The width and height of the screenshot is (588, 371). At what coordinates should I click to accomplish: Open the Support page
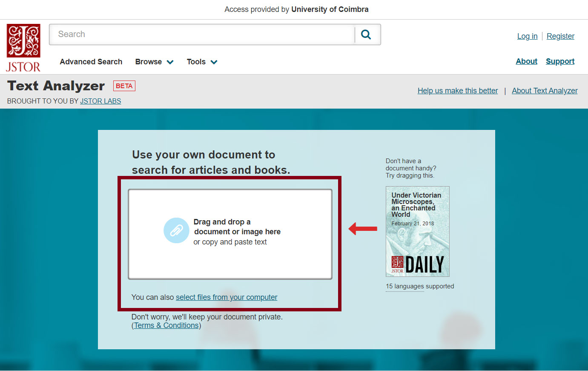coord(560,61)
